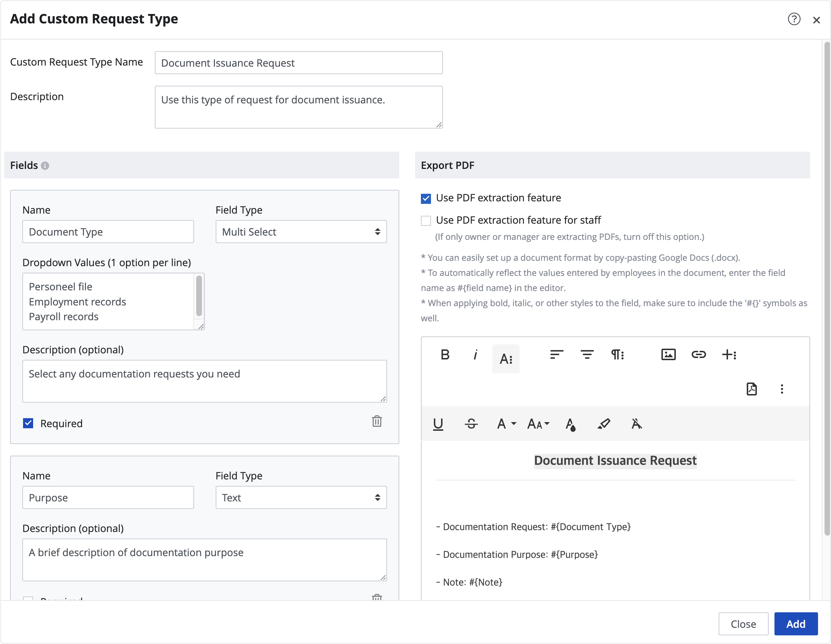
Task: Insert a link in editor
Action: (699, 355)
